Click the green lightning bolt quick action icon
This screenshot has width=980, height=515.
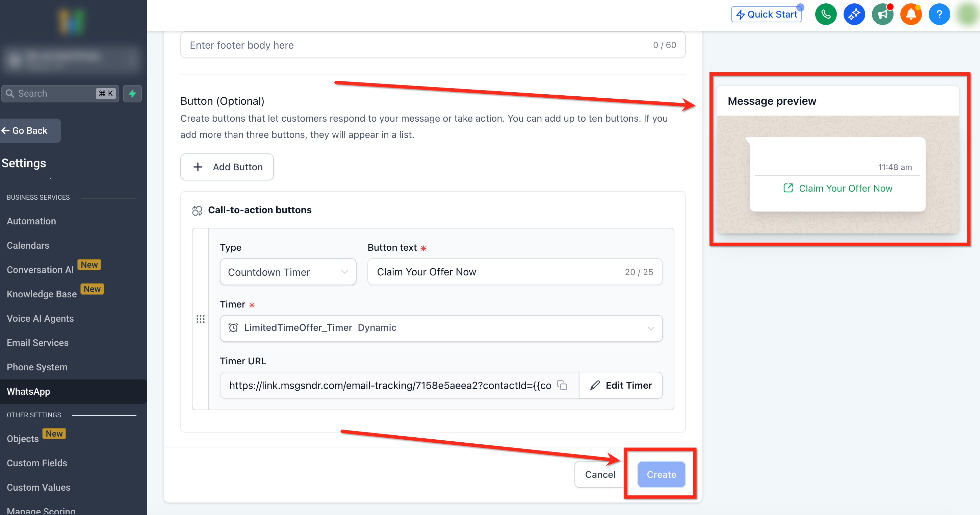coord(132,93)
